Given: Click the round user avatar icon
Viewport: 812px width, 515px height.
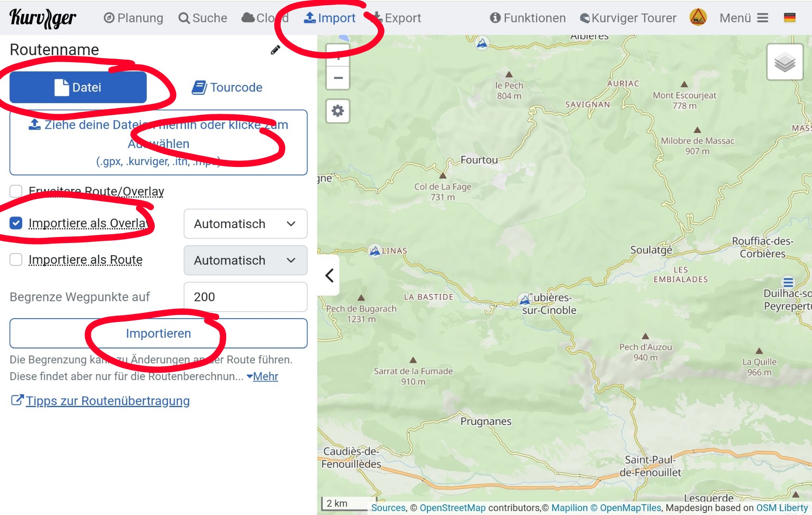Looking at the screenshot, I should click(698, 18).
